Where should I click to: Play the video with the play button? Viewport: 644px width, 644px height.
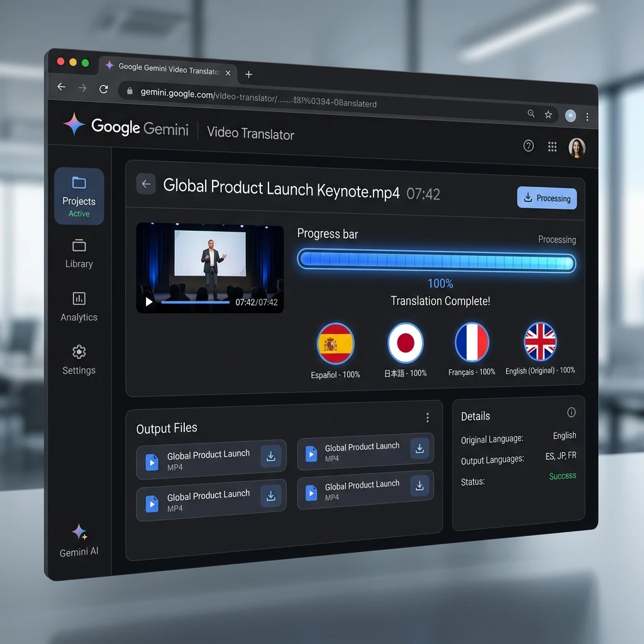pyautogui.click(x=148, y=302)
